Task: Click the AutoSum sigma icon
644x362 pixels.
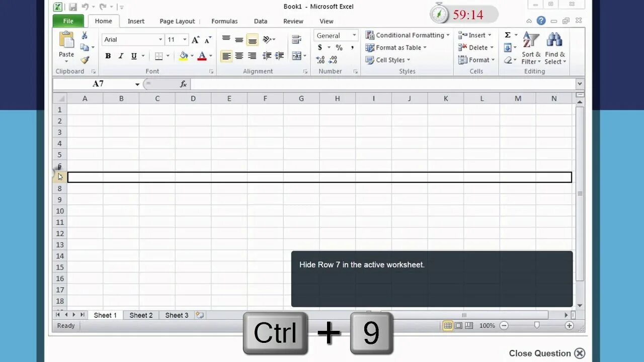Action: (508, 35)
